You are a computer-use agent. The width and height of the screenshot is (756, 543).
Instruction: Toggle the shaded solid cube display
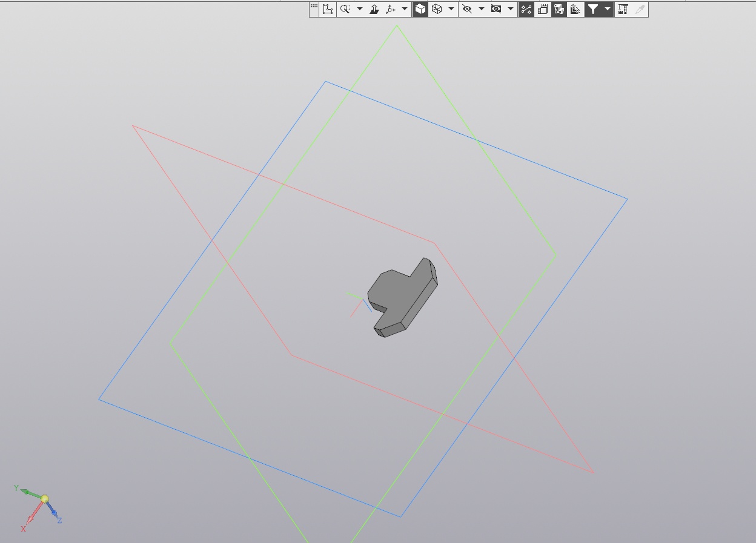point(420,9)
